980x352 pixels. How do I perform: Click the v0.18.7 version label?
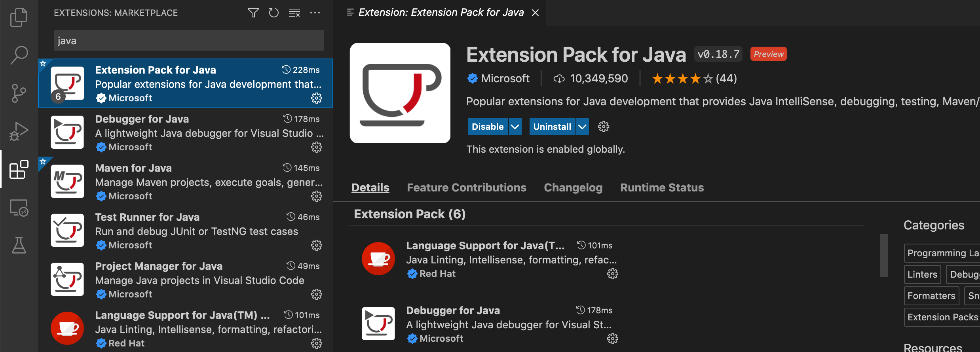point(718,54)
